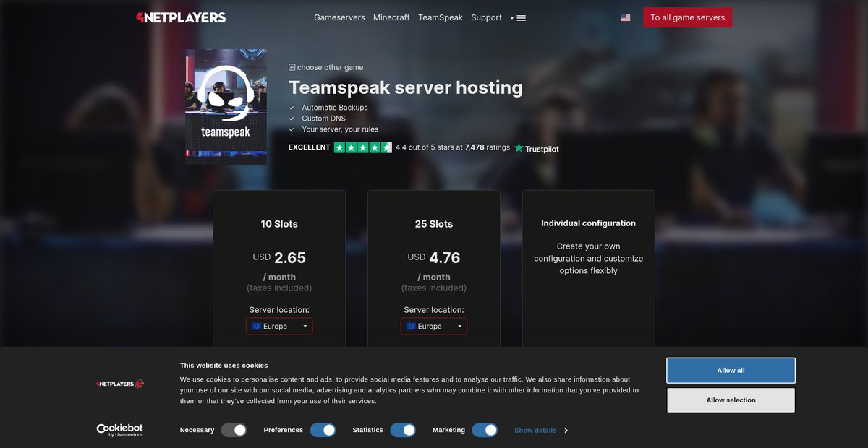
Task: Expand the header dropdown caret beside Support
Action: (512, 18)
